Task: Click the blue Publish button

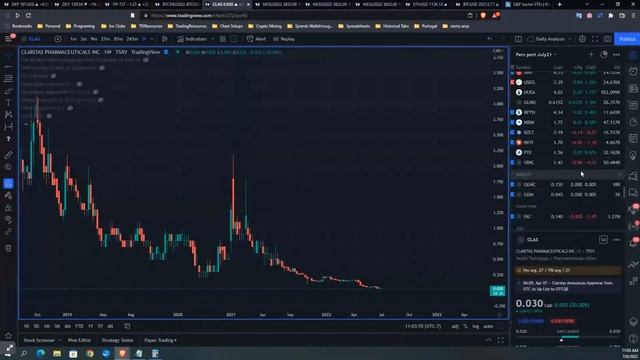Action: point(627,39)
